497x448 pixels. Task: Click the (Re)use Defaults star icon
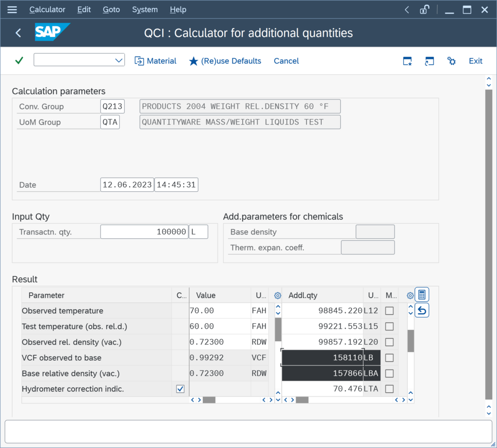[x=193, y=61]
